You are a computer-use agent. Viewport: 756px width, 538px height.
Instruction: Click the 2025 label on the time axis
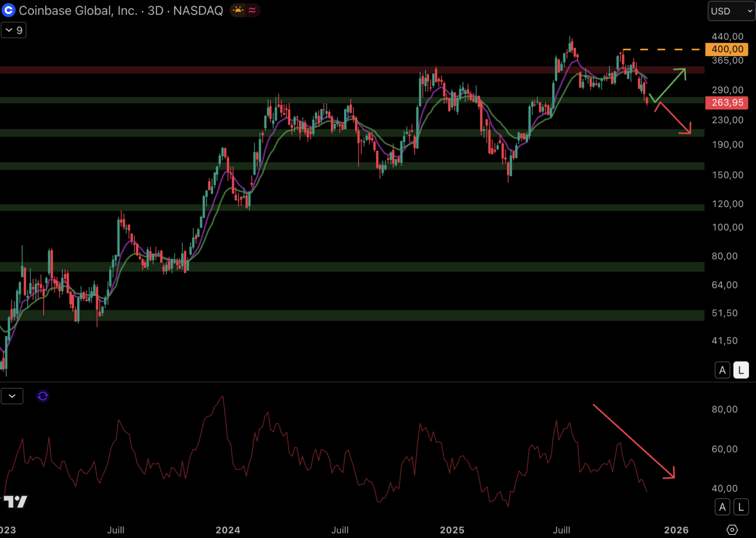[x=452, y=530]
